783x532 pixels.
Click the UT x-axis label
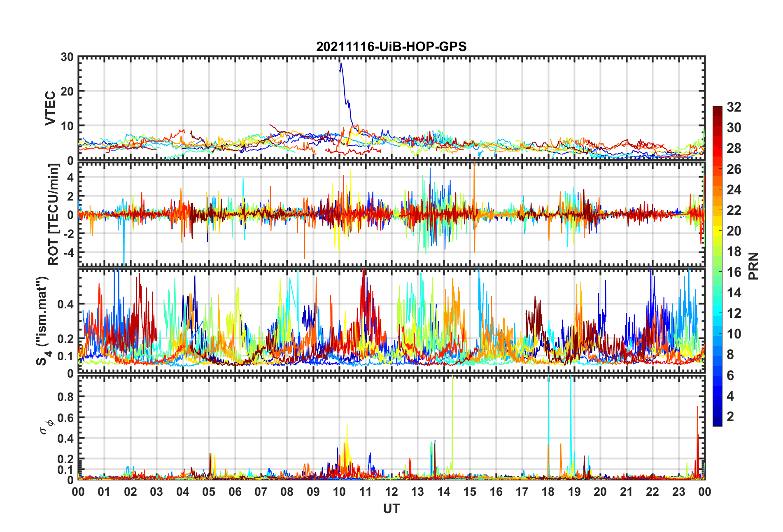click(391, 509)
